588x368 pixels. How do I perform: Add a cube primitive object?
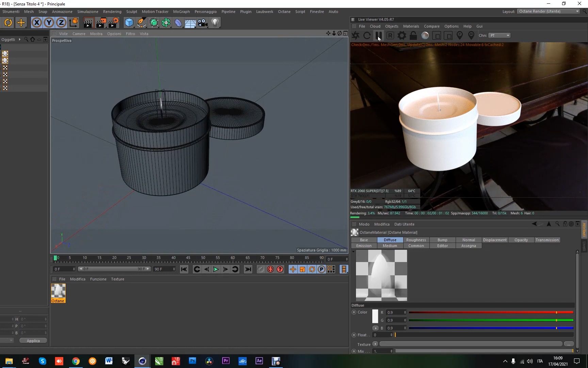click(129, 23)
